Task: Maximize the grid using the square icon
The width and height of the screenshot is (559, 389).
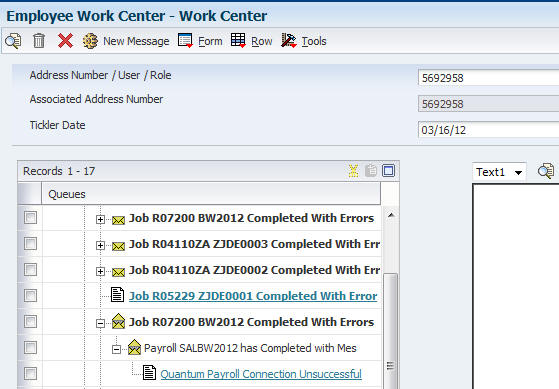Action: [388, 171]
